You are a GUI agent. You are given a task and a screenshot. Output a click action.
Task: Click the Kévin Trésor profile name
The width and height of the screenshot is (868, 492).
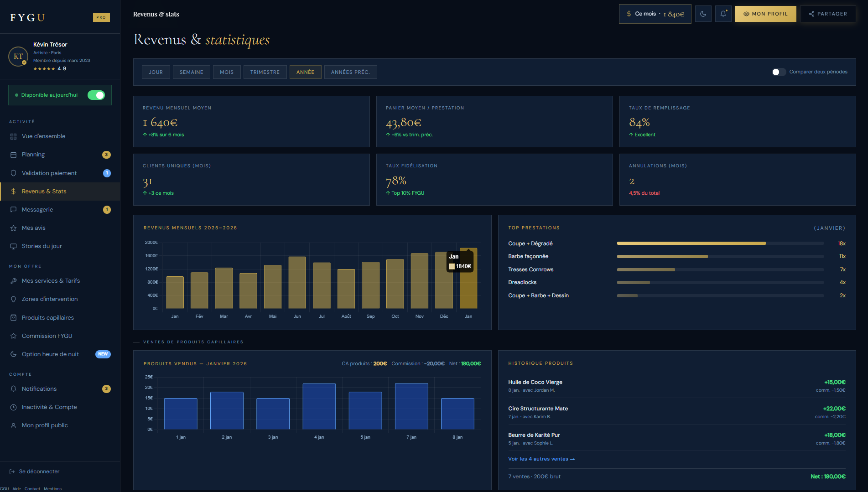tap(50, 45)
